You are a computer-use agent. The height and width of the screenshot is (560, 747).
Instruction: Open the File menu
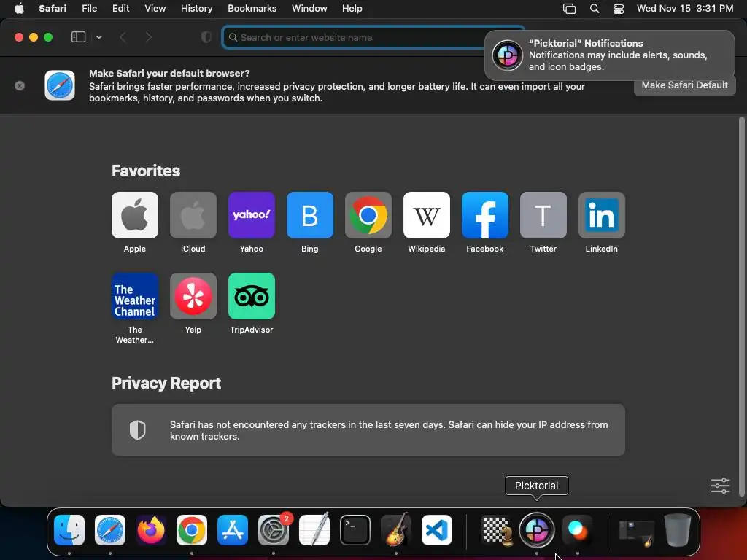point(89,9)
